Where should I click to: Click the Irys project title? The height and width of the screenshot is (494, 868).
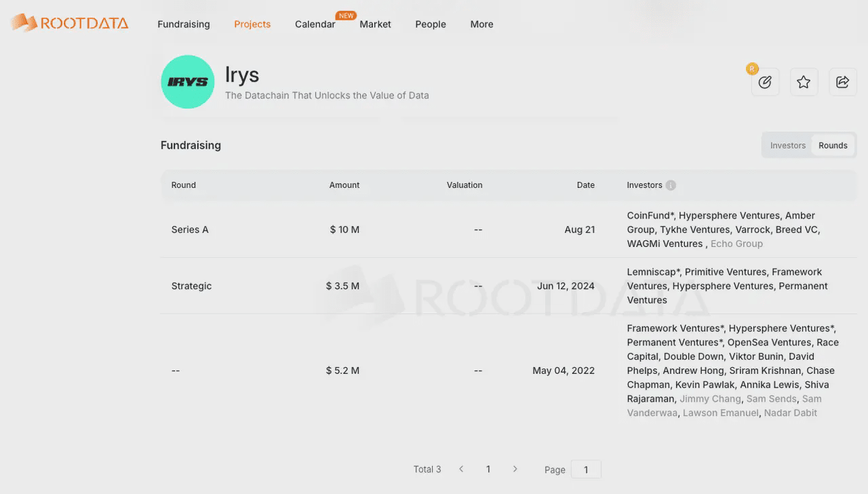(242, 75)
